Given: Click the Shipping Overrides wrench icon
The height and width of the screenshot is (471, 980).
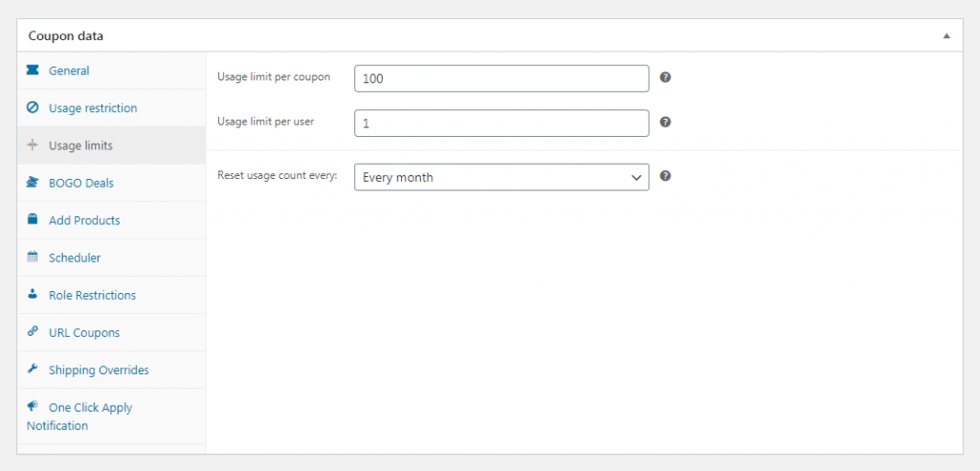Looking at the screenshot, I should pyautogui.click(x=32, y=369).
